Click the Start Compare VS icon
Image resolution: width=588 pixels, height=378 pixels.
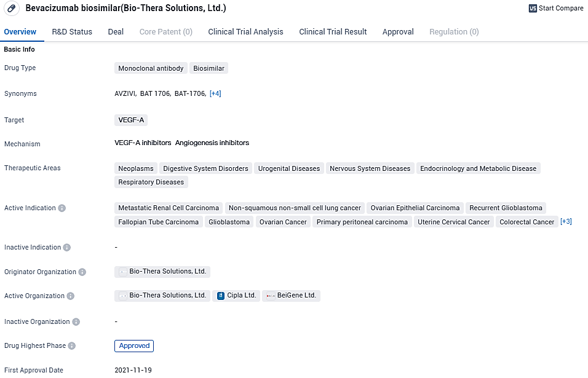(533, 9)
